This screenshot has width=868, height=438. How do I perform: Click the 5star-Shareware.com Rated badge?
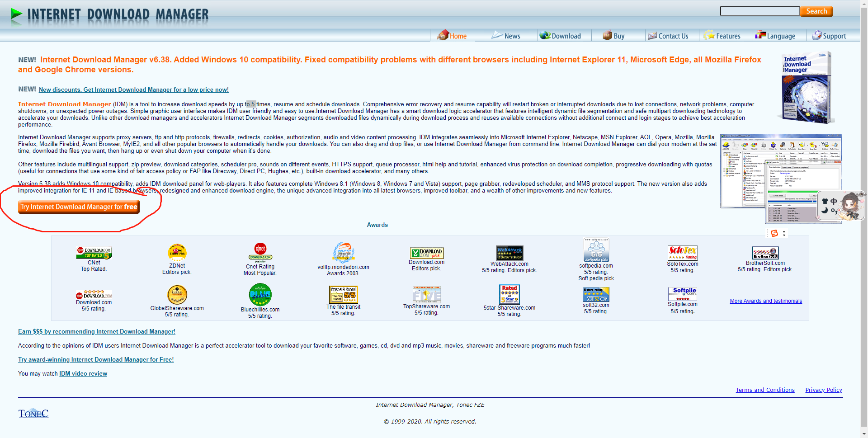(x=509, y=294)
